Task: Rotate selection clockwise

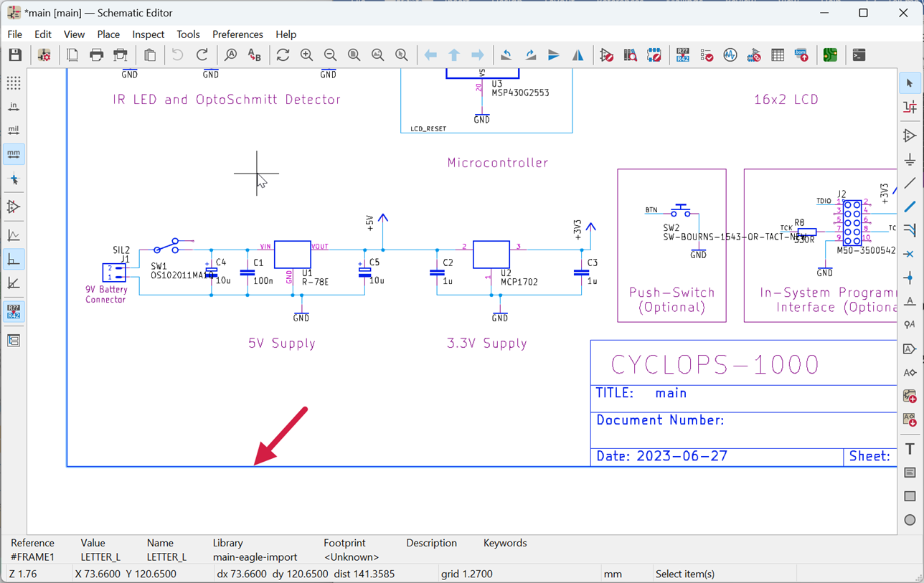Action: tap(530, 55)
